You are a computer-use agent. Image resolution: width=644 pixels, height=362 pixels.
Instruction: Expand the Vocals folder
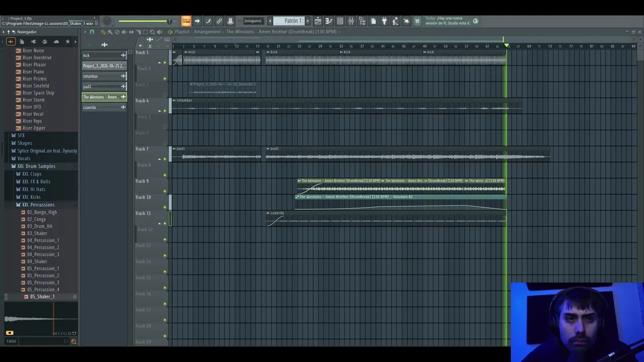coord(24,158)
